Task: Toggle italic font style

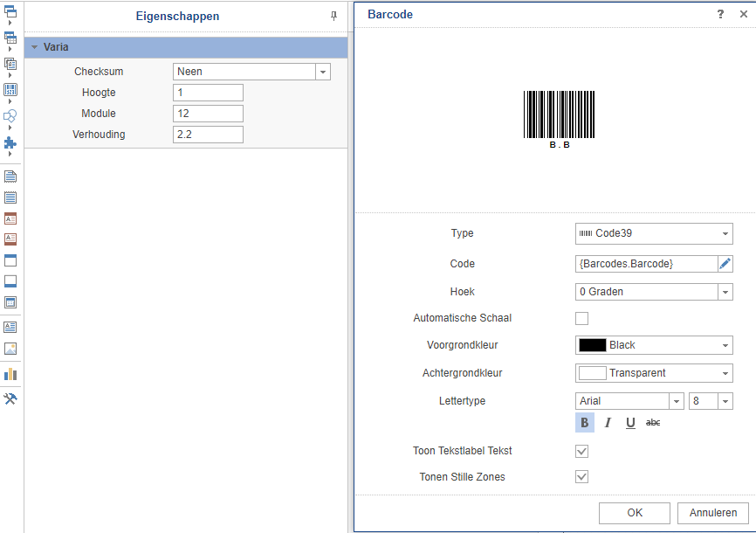Action: [x=608, y=423]
